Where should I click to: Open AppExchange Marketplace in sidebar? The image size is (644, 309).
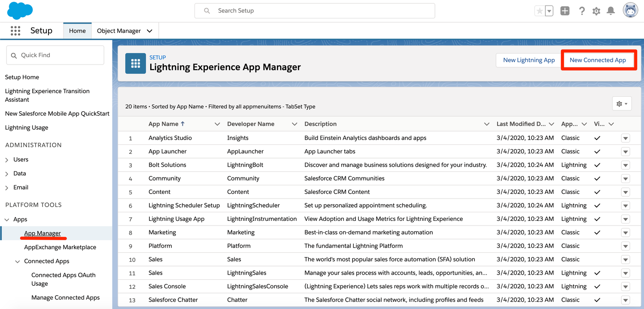tap(60, 247)
